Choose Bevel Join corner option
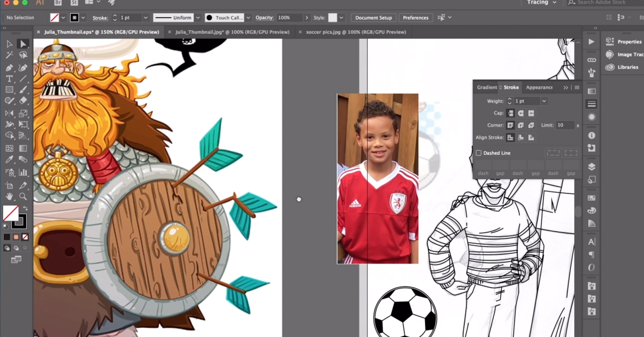Viewport: 644px width, 337px height. click(x=531, y=125)
